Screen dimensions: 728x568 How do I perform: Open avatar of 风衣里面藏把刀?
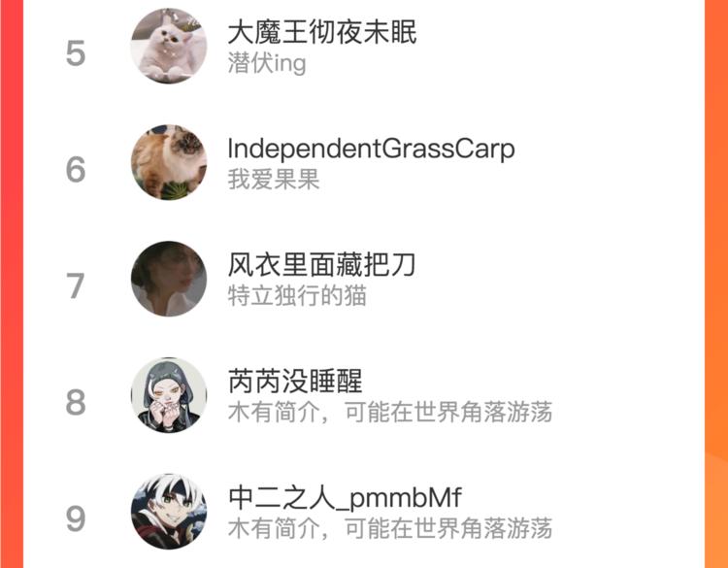click(x=169, y=279)
